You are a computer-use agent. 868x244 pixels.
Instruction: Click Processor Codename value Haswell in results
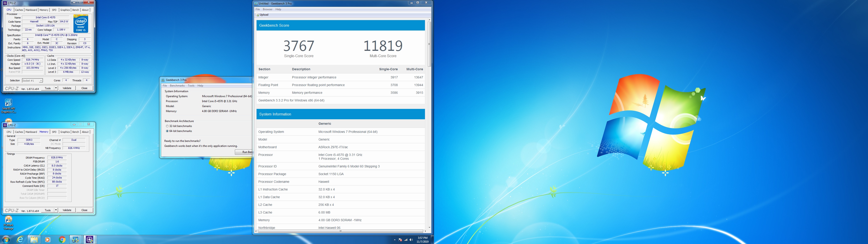tap(324, 182)
